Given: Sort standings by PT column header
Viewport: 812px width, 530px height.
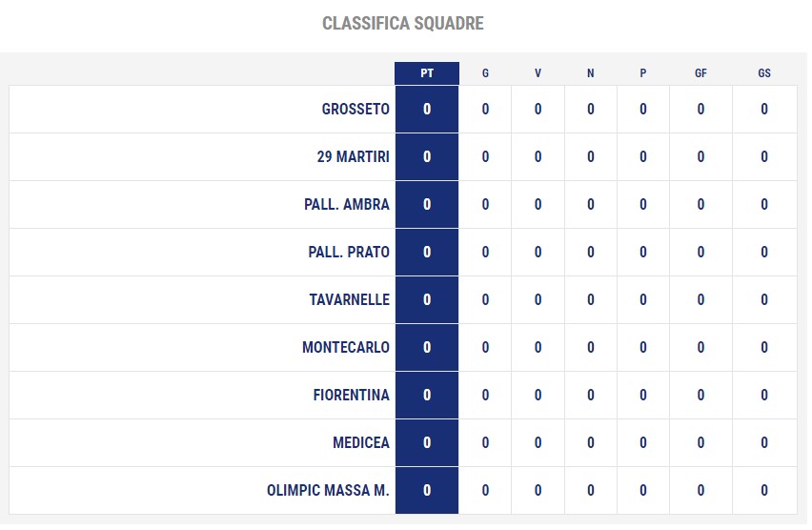Looking at the screenshot, I should click(427, 73).
